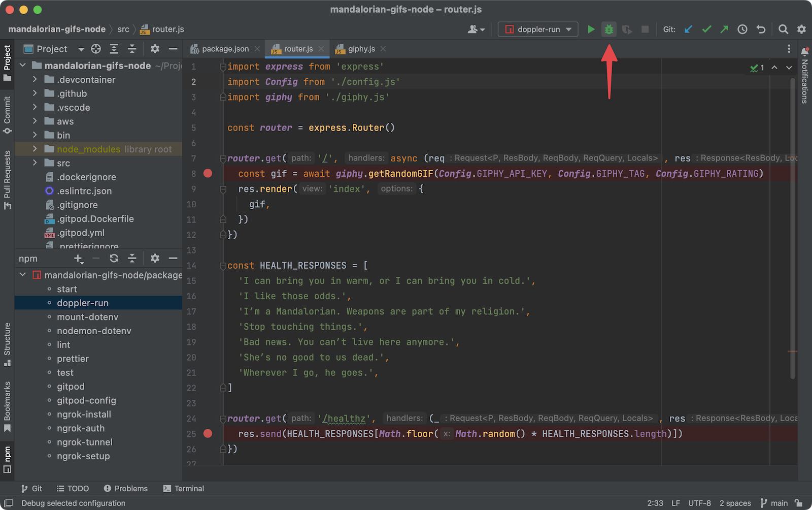Screen dimensions: 812x510
Task: Hide the Project tool window
Action: pyautogui.click(x=173, y=49)
